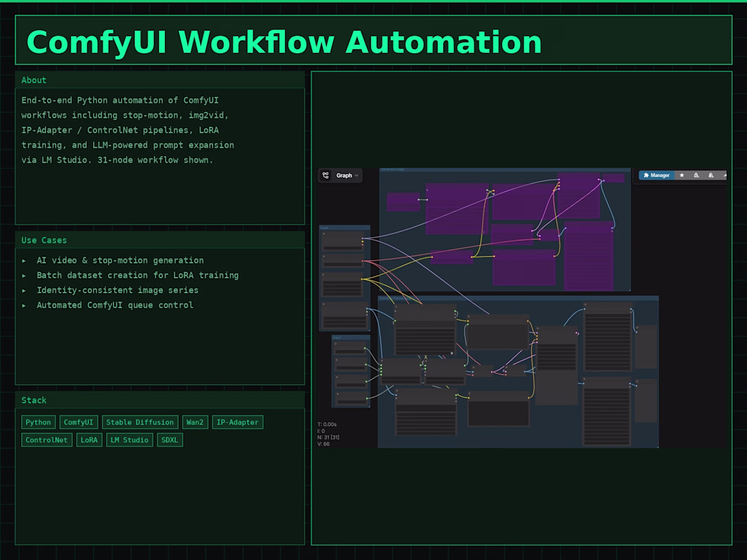Image resolution: width=747 pixels, height=560 pixels.
Task: Click the first icon right of the star
Action: point(697,176)
